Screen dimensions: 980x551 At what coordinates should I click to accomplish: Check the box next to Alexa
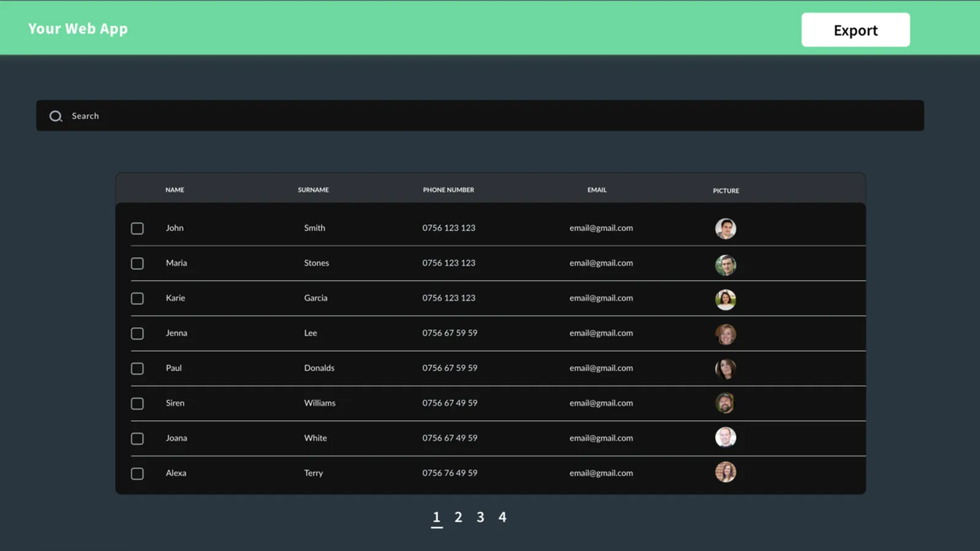(137, 474)
